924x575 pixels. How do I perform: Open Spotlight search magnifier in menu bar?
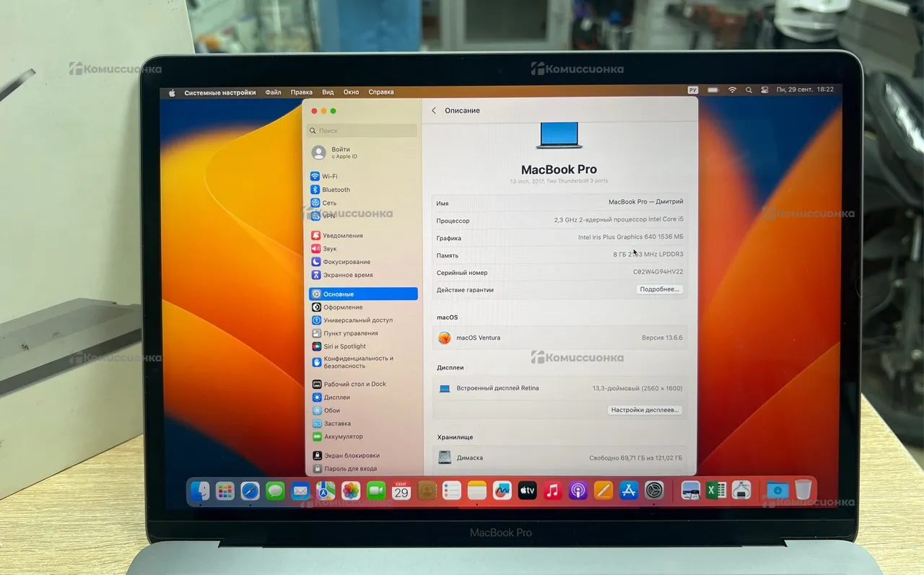(749, 90)
